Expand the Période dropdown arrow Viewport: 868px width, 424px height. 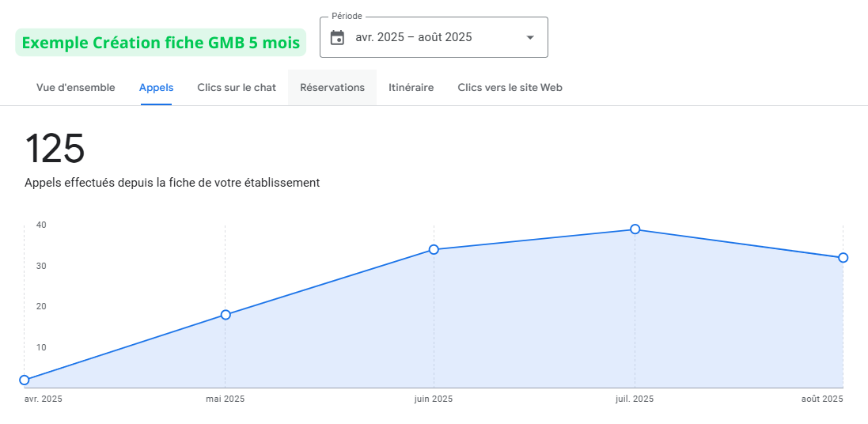click(530, 37)
